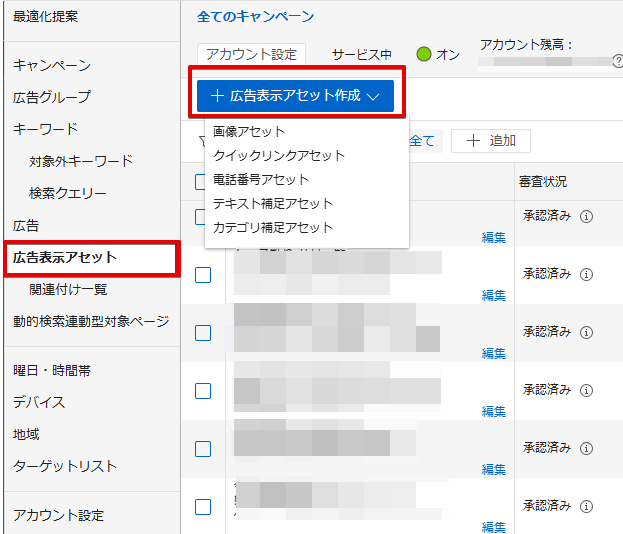
Task: Select カテゴリ補足アセット menu entry
Action: click(x=273, y=227)
